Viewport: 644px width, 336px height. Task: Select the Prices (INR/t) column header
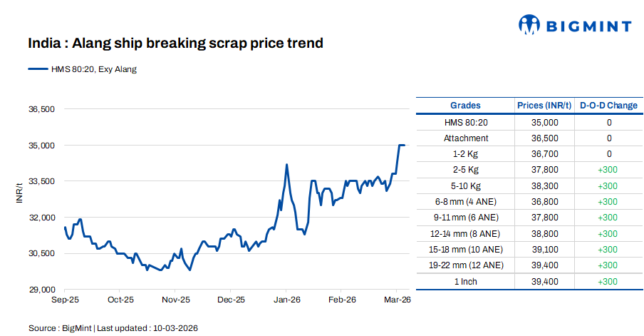[544, 106]
